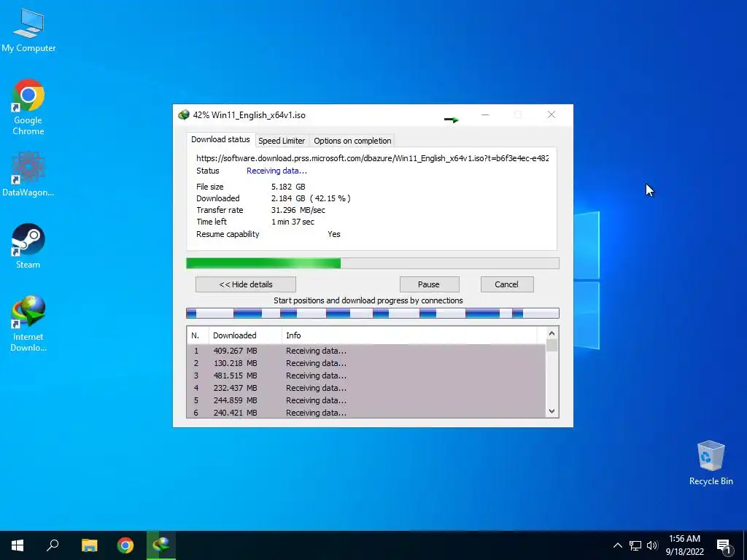Show hidden system tray icons
This screenshot has height=560, width=747.
(x=617, y=545)
